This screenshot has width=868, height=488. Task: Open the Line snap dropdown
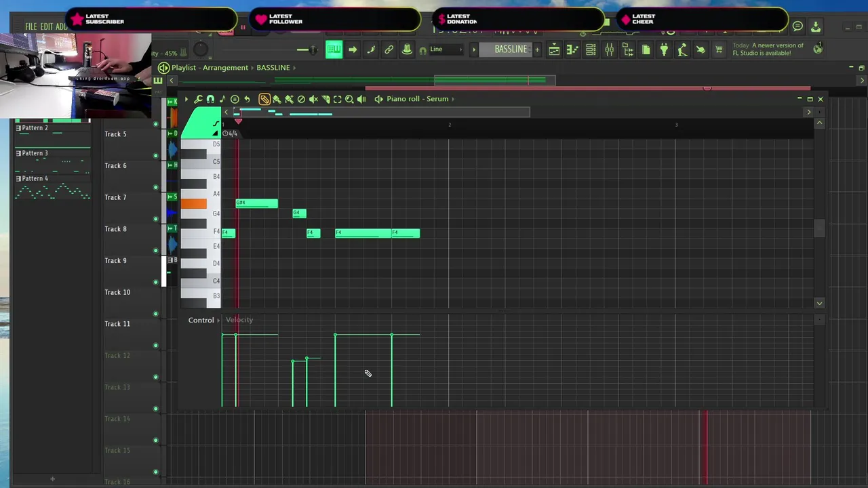[x=446, y=49]
